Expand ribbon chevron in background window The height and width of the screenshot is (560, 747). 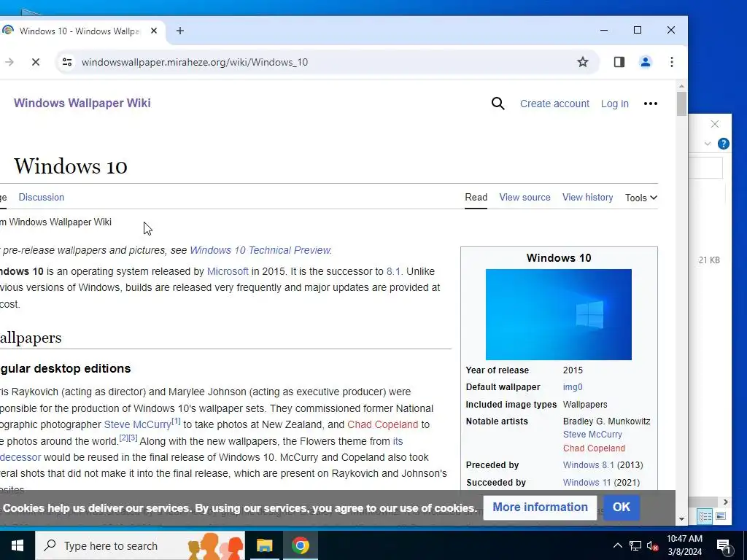coord(708,144)
